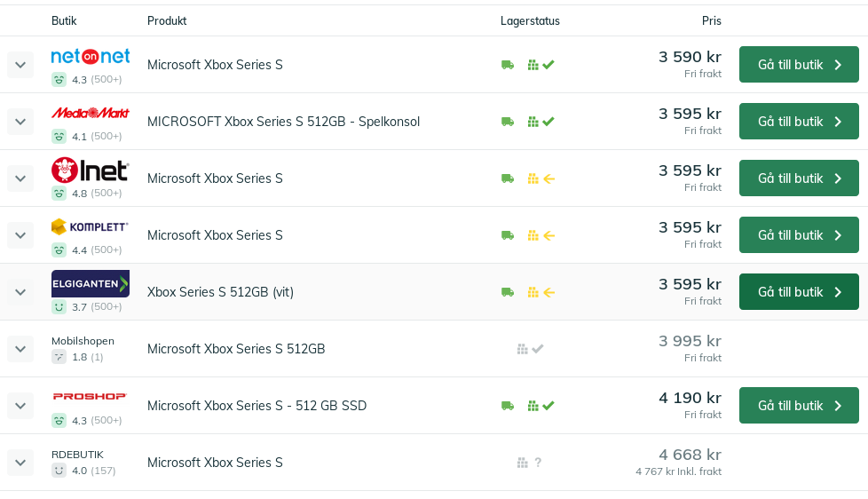Image resolution: width=868 pixels, height=499 pixels.
Task: Expand the Proshop offer row
Action: [20, 406]
